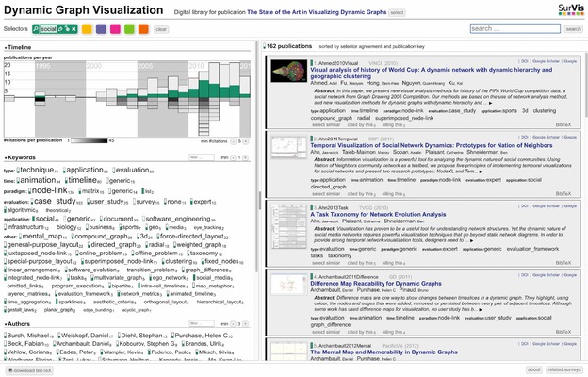The width and height of the screenshot is (588, 377).
Task: Select the orange selector swatch
Action: (x=143, y=29)
